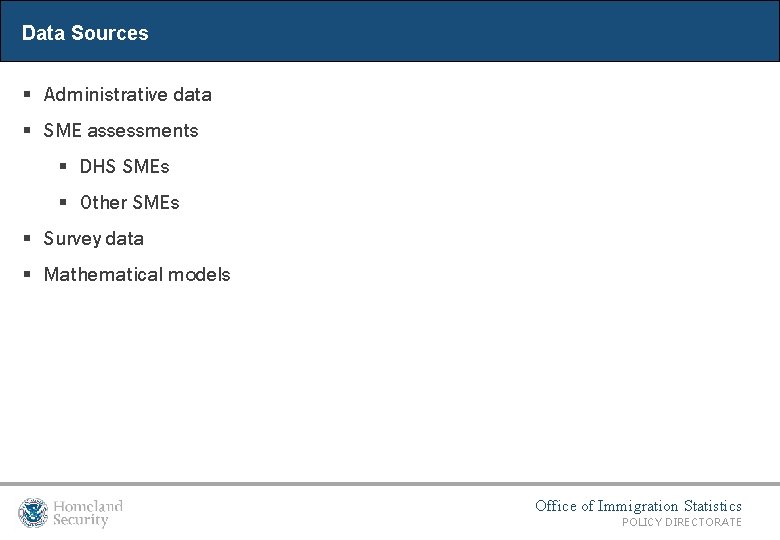Screen dimensions: 780x540
Task: Select the Data Sources slide title
Action: click(x=85, y=33)
